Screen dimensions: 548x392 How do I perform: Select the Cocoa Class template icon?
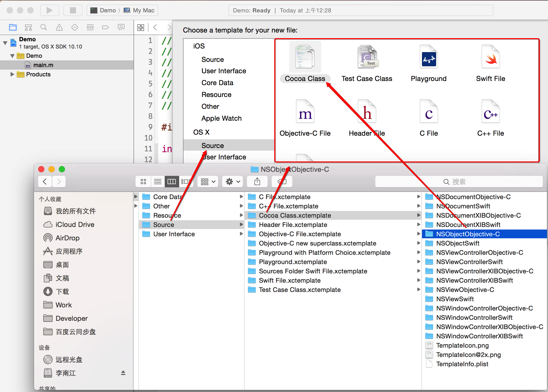[305, 56]
